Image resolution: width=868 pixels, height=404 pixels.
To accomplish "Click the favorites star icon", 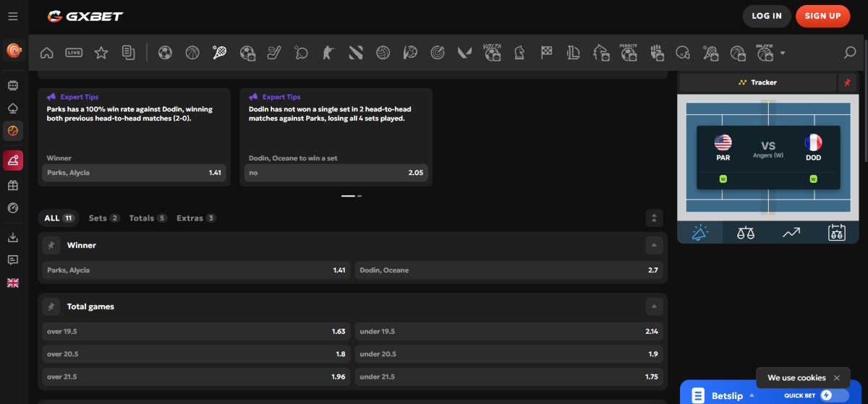I will [101, 53].
